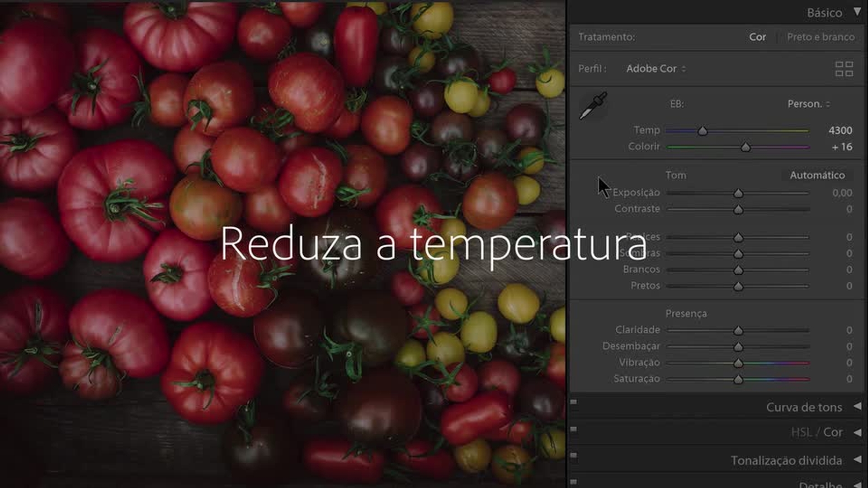Click the Saturação slider knob
The height and width of the screenshot is (488, 868).
coord(738,380)
